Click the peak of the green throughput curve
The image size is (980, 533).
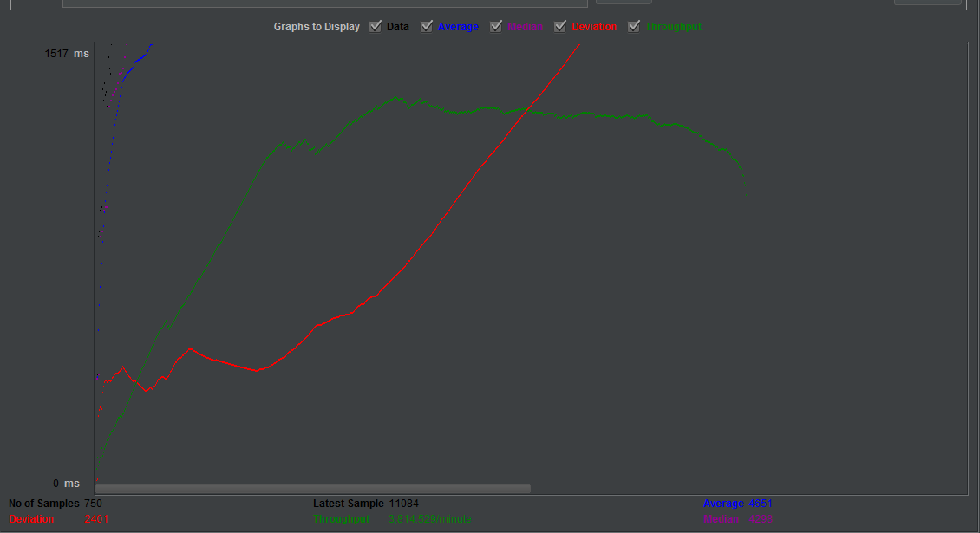point(397,98)
